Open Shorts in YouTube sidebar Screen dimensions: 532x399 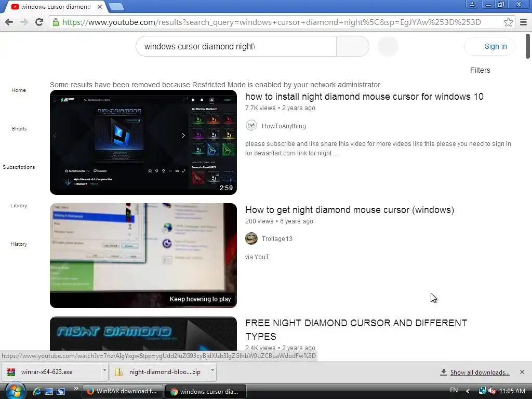click(x=19, y=129)
